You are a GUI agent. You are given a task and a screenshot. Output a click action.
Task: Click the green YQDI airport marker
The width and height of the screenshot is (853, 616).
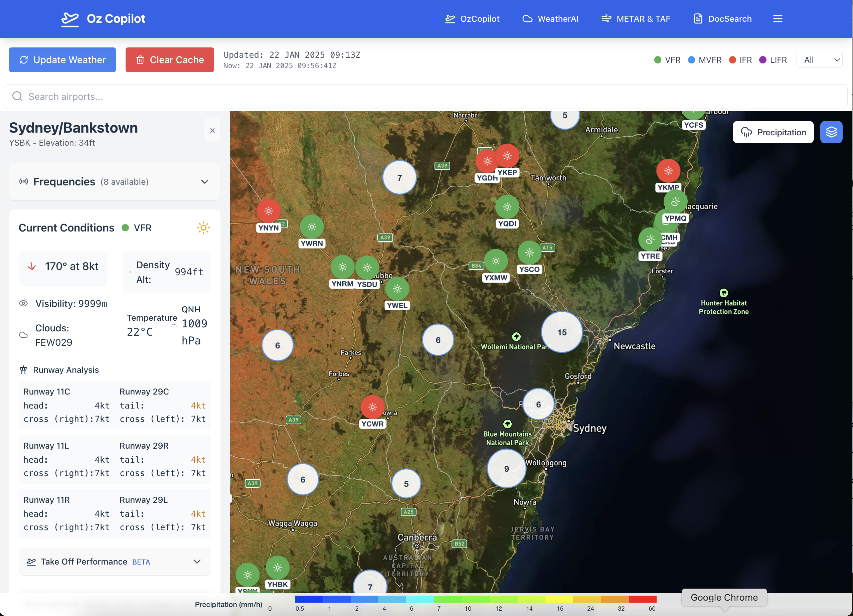click(507, 207)
